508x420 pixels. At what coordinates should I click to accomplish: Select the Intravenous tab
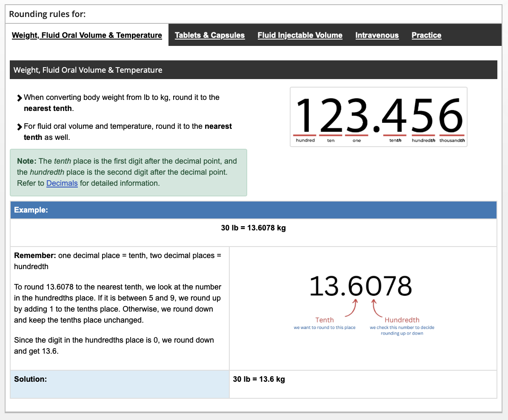pyautogui.click(x=377, y=35)
